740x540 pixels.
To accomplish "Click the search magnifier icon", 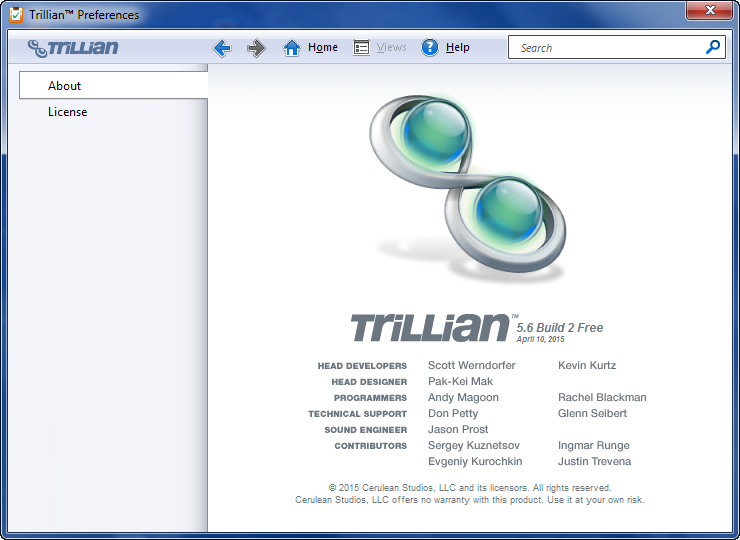I will pos(713,47).
